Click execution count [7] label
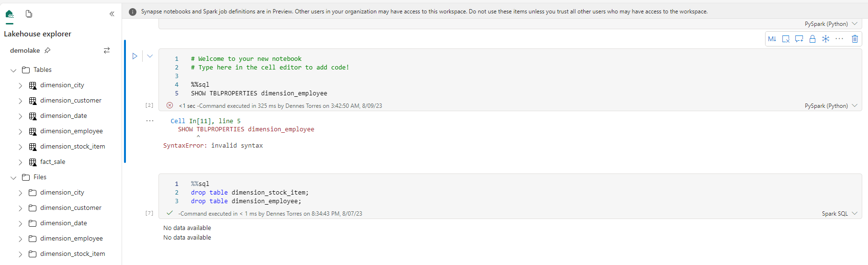 click(x=149, y=213)
